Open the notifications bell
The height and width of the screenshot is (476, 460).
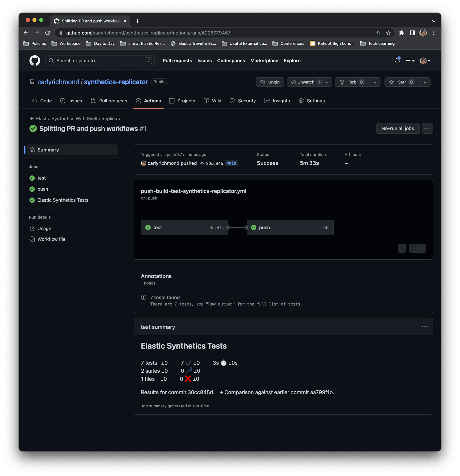click(x=397, y=60)
